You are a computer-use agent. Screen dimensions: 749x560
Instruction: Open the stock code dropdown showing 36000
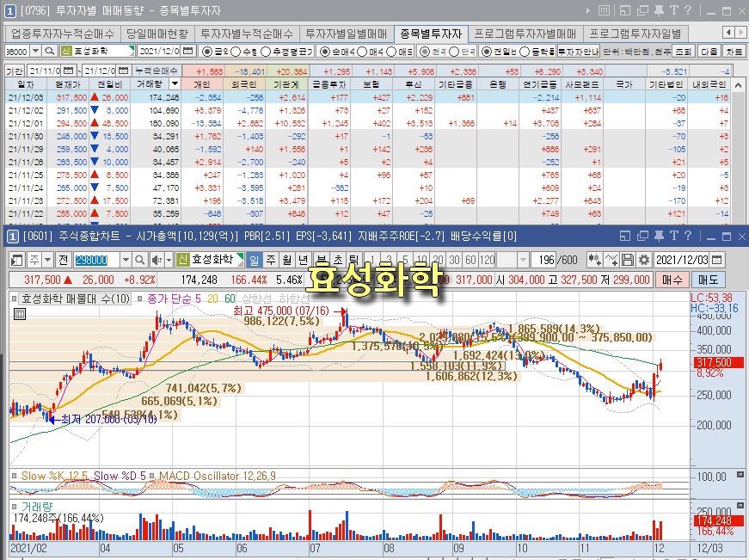[x=36, y=51]
